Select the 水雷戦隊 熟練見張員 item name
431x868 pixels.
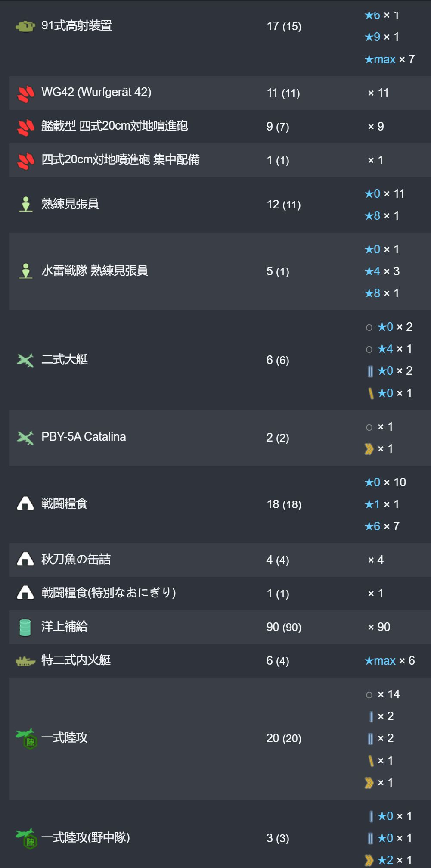coord(95,271)
